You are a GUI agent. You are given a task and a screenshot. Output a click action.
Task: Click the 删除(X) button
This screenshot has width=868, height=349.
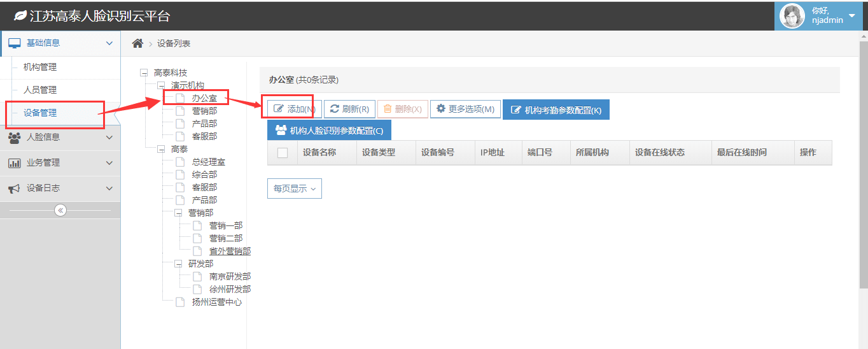pyautogui.click(x=402, y=109)
